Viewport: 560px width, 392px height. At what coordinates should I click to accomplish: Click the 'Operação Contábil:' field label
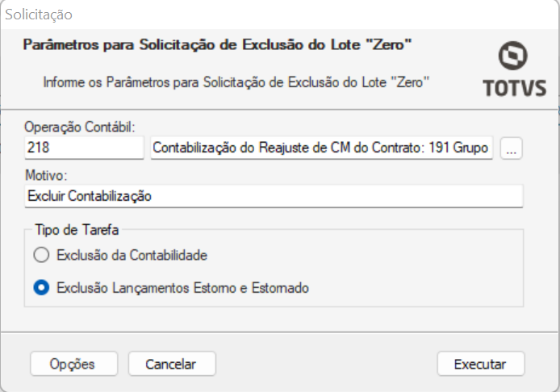pos(80,127)
